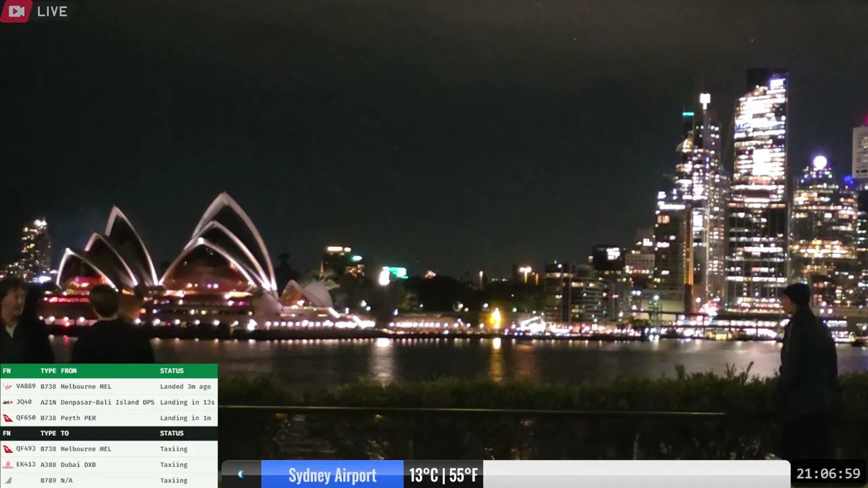The width and height of the screenshot is (868, 488).
Task: Select flight number JQ40
Action: 24,402
